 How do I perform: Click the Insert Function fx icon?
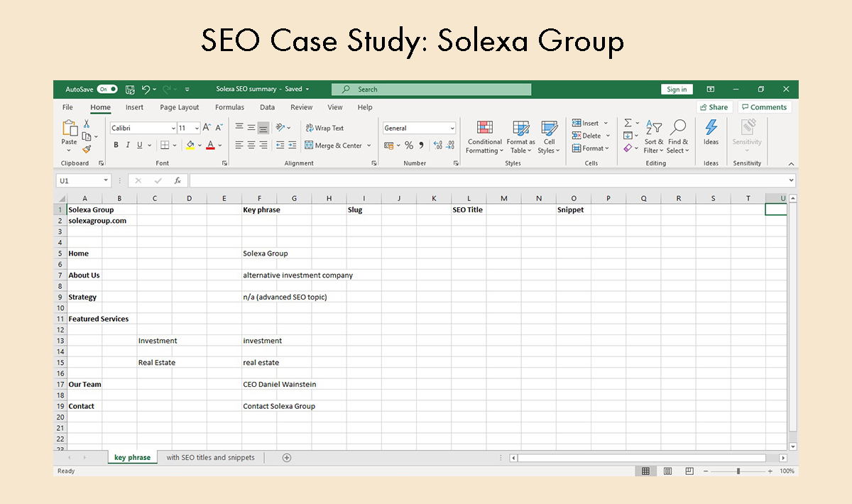point(177,181)
